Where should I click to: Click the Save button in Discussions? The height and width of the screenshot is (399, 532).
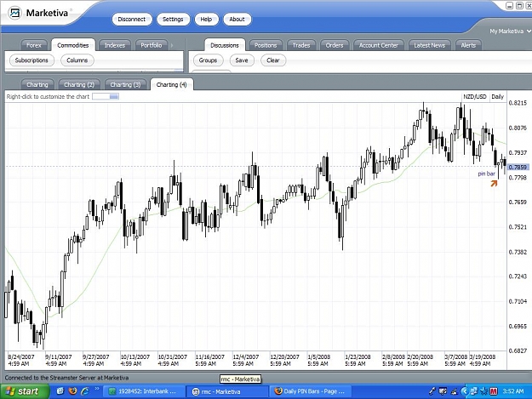coord(242,60)
